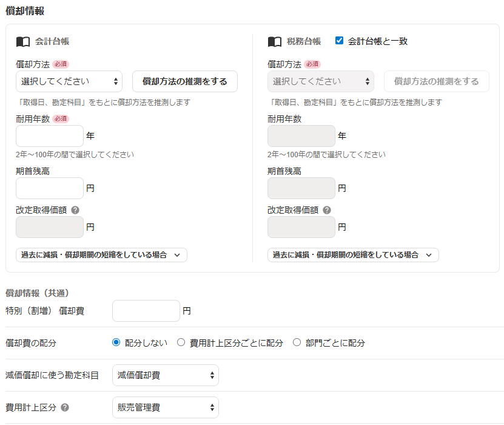Click the 会計台帳 book icon

point(23,41)
